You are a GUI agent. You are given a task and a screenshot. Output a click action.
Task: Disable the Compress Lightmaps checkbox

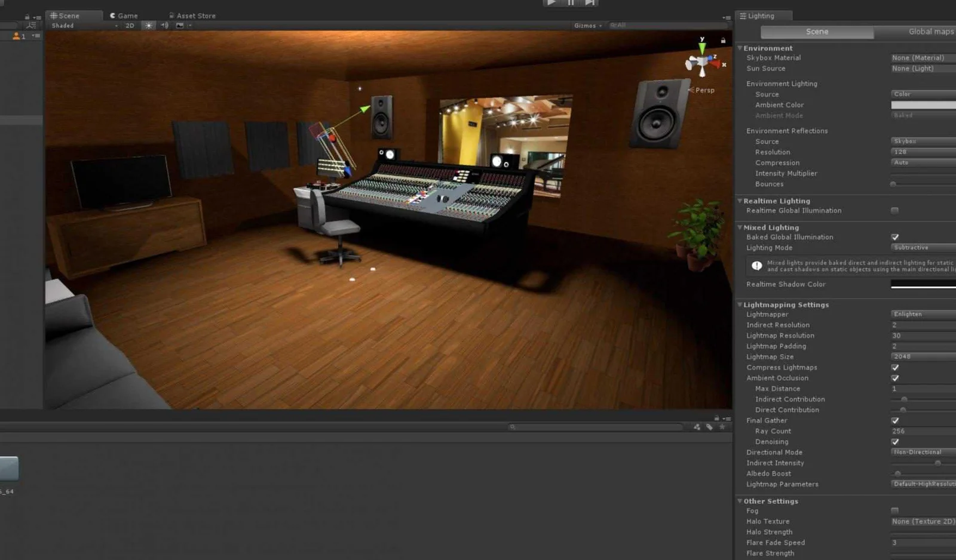[x=894, y=368]
